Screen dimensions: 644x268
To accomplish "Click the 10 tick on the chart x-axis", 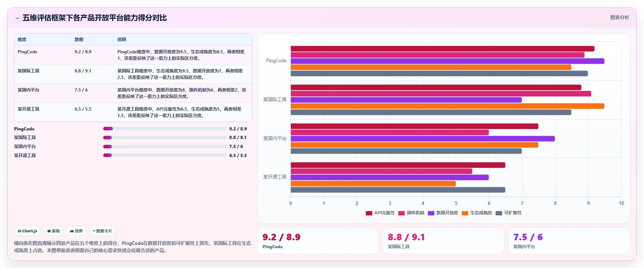I will click(x=621, y=203).
